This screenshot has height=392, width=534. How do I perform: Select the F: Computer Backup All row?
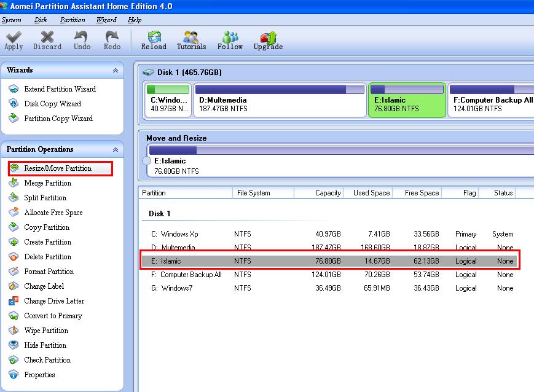(329, 275)
